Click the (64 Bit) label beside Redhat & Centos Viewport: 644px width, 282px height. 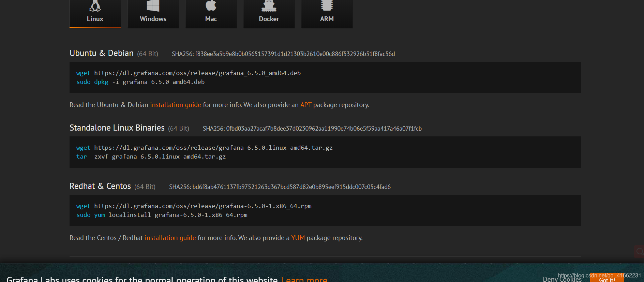[145, 187]
